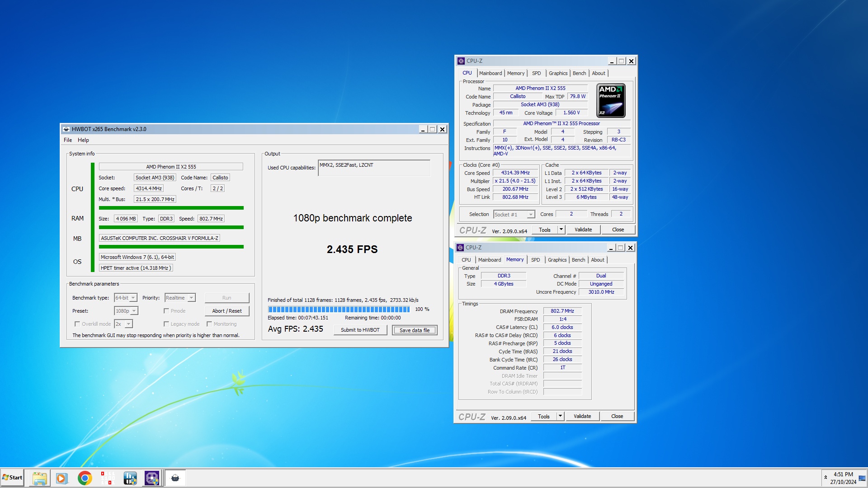Open the Windows Start menu
Screen dimensions: 868x488
click(12, 478)
